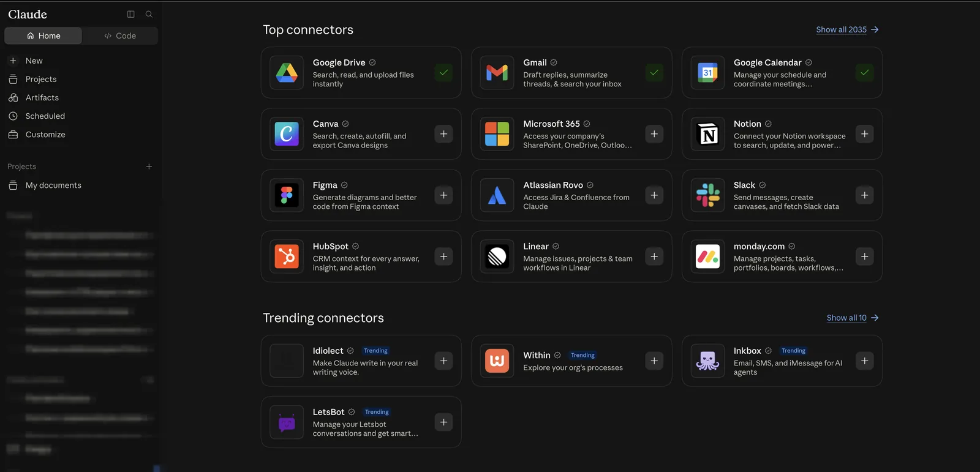The width and height of the screenshot is (980, 472).
Task: Click the Linear logo icon
Action: [x=497, y=257]
